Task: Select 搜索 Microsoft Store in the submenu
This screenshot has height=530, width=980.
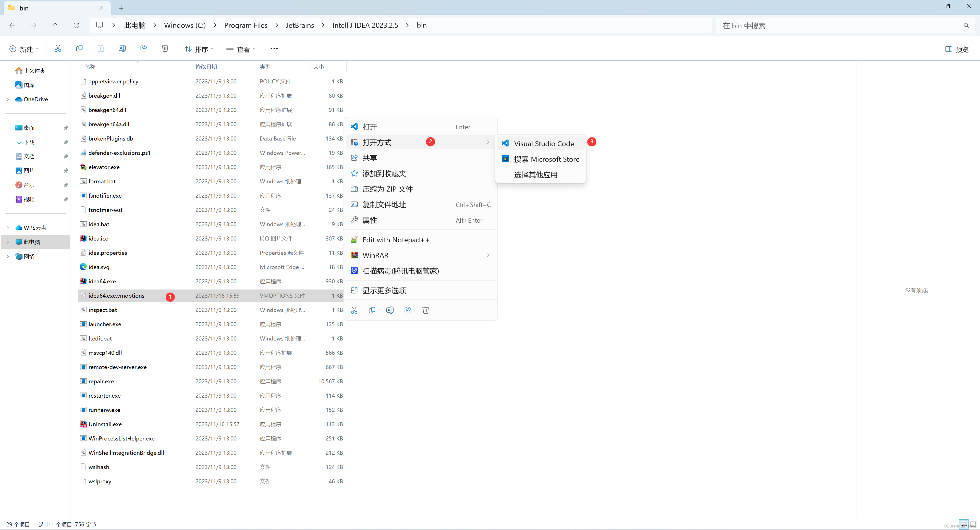Action: pos(541,159)
